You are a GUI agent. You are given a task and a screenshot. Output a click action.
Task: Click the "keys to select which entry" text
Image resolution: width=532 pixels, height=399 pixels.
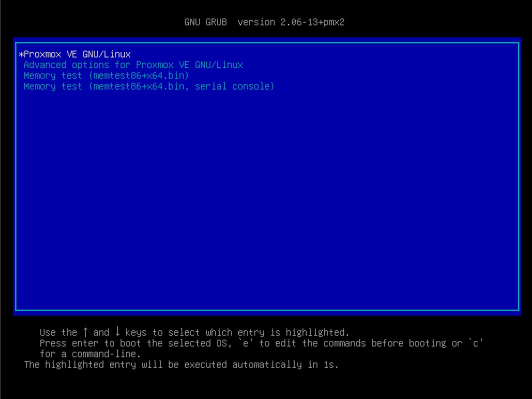194,332
